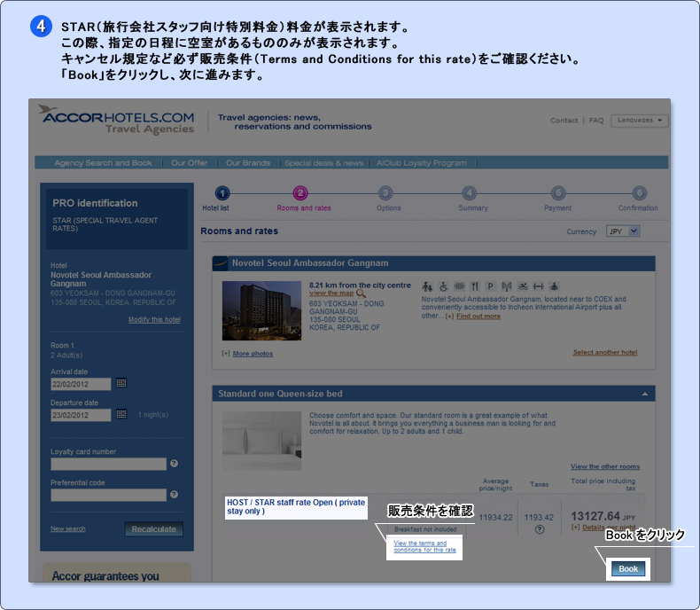The image size is (700, 610).
Task: Click step 1 Hotel list circle
Action: tap(222, 193)
